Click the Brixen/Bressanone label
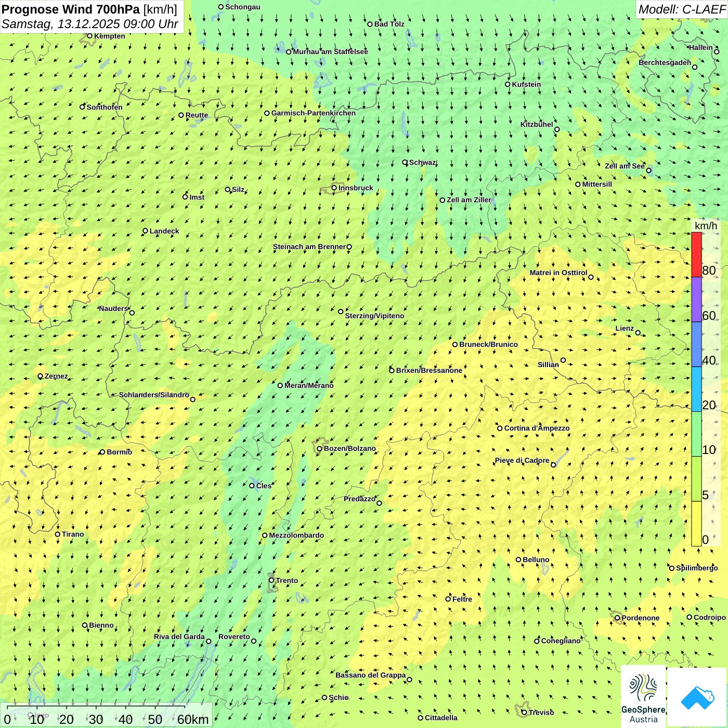 [x=429, y=370]
